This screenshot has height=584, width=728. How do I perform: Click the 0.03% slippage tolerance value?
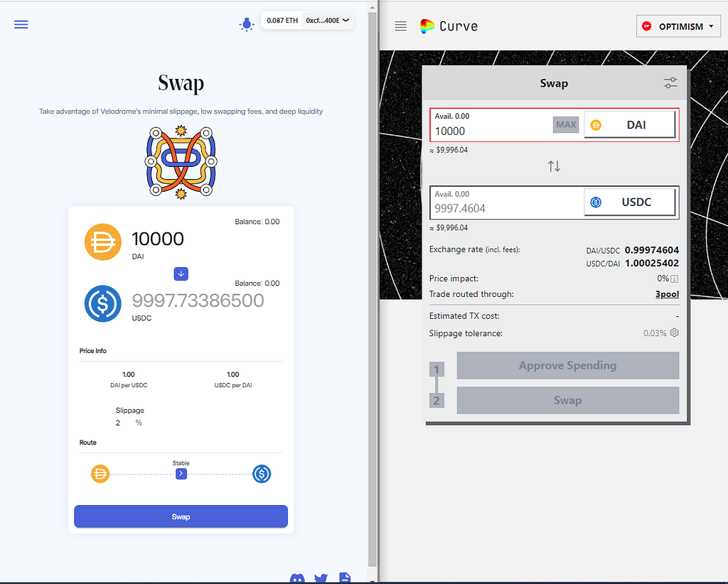[x=655, y=333]
